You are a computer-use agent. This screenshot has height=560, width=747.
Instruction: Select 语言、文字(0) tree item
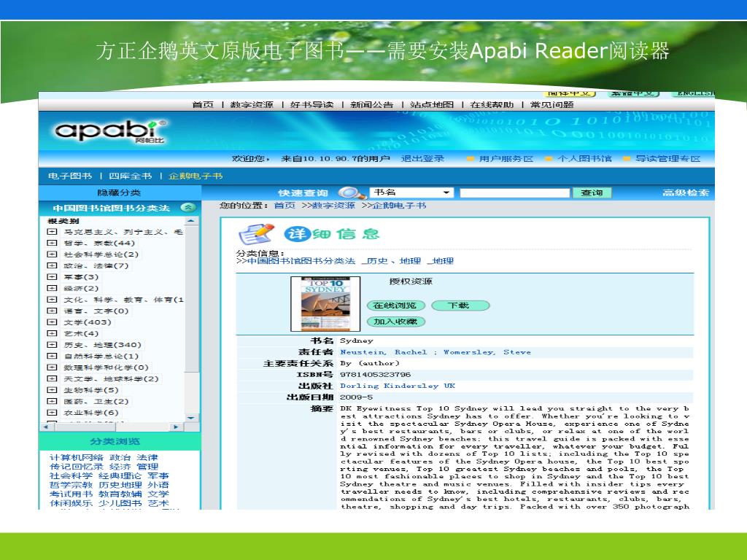(96, 311)
